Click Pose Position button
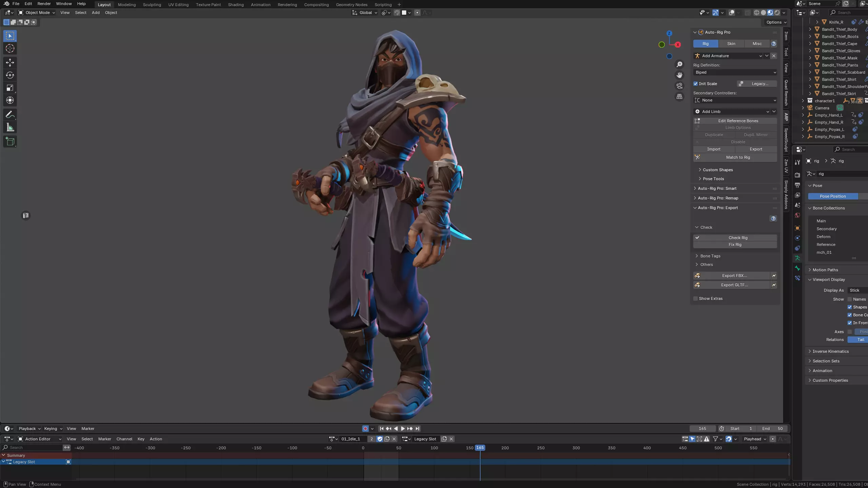 [833, 197]
